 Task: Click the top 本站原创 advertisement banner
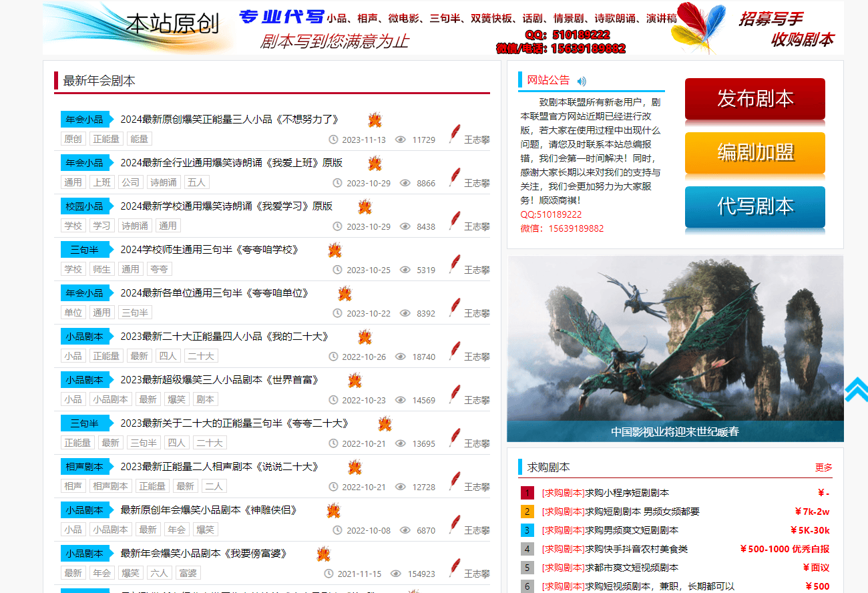443,28
